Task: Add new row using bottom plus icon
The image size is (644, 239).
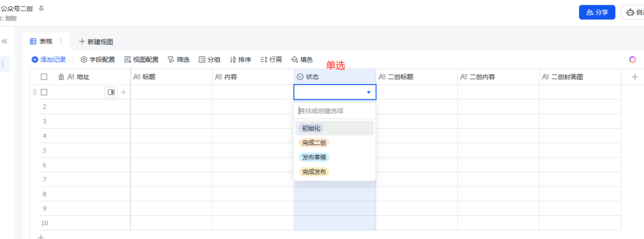Action: coord(41,236)
